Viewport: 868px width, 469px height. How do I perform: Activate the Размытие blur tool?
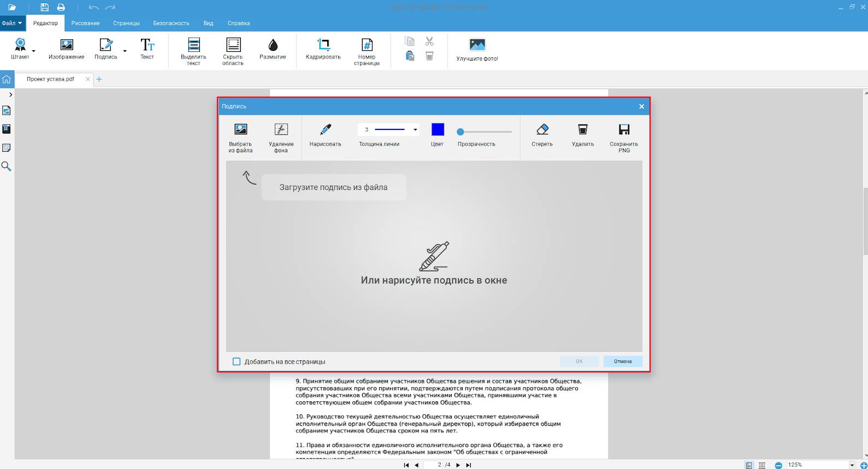pos(273,49)
